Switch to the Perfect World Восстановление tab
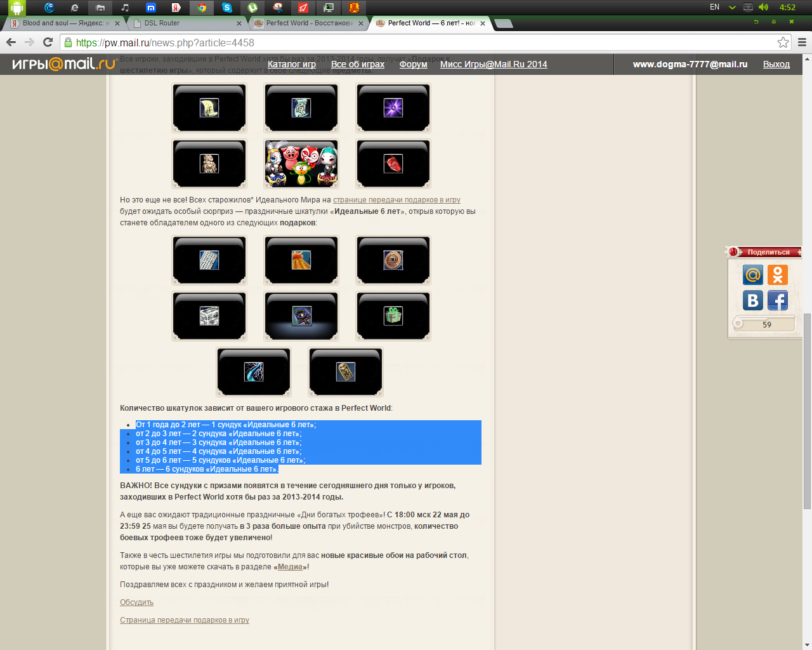Screen dimensions: 812x650 click(308, 23)
